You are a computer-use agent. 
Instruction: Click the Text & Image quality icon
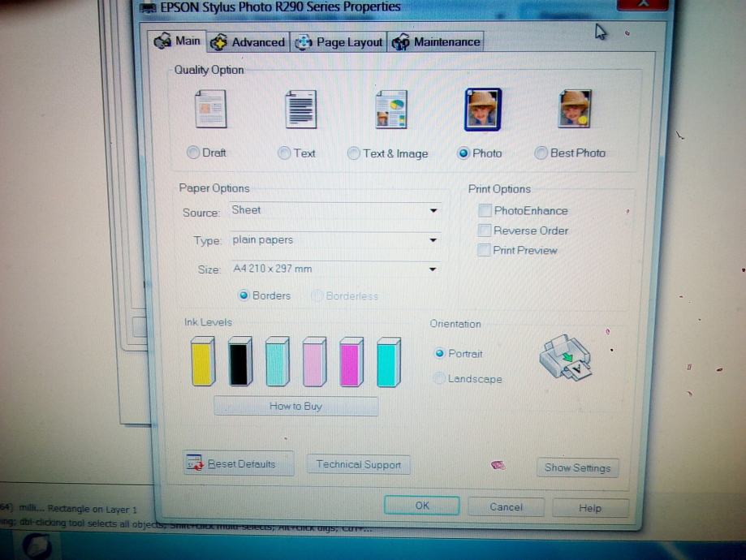pos(390,108)
